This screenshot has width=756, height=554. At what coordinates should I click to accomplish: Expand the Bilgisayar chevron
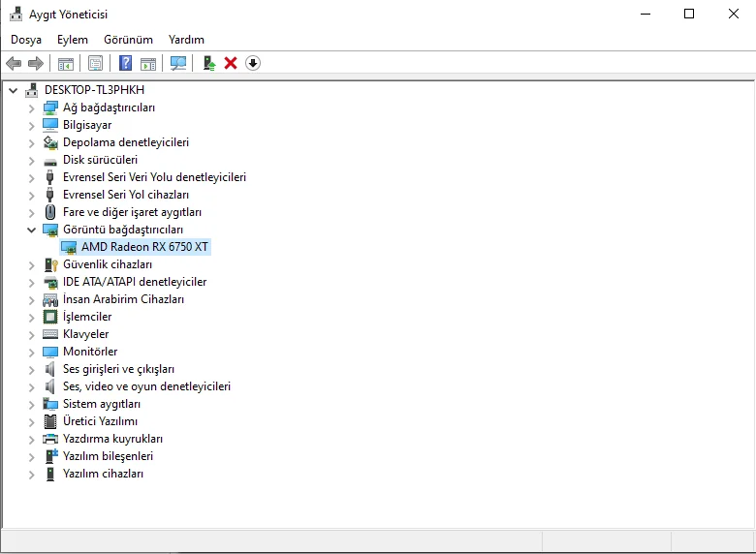32,126
